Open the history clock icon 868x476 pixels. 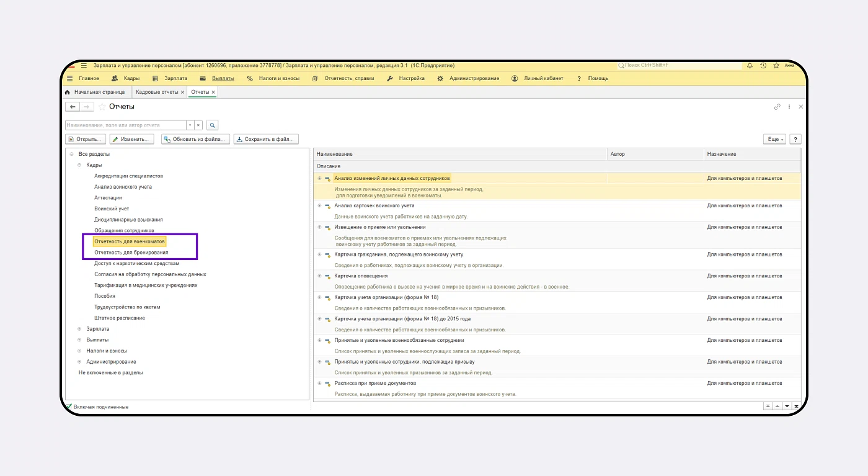(763, 65)
